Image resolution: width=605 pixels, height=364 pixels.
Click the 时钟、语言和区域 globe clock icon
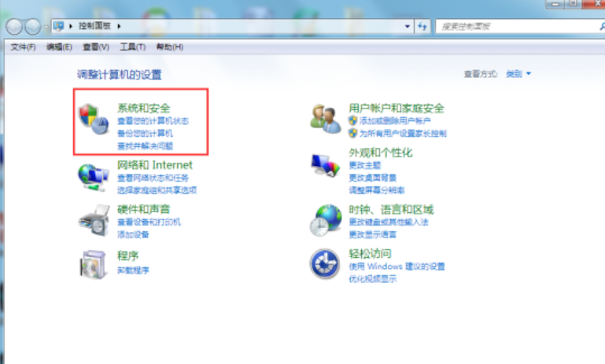click(325, 220)
